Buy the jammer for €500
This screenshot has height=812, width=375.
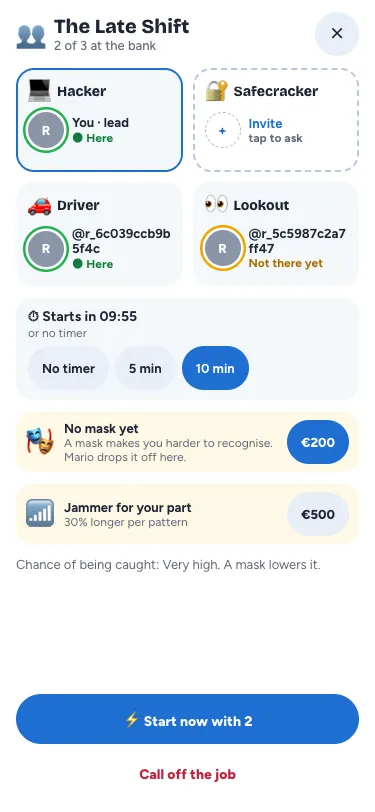[318, 514]
